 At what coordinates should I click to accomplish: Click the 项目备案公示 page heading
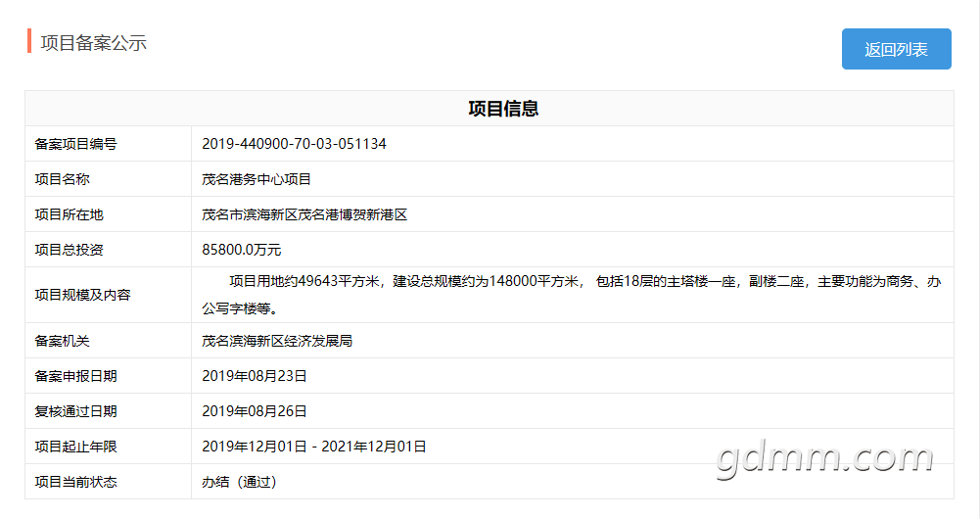pos(93,42)
